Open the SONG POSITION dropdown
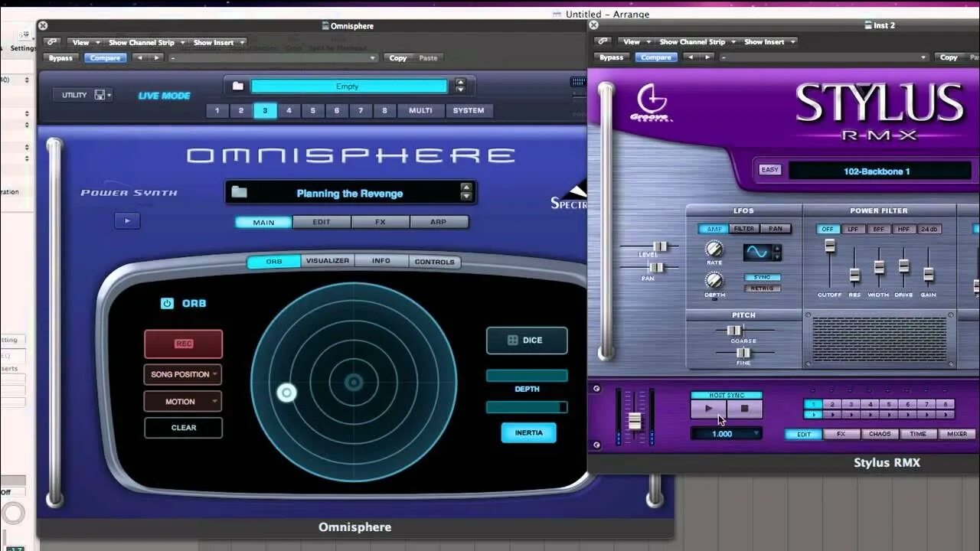Screen dimensions: 980x551 183,374
